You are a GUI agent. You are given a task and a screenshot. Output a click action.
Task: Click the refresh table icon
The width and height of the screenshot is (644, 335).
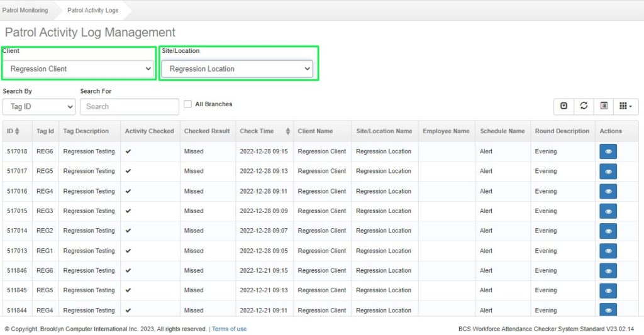click(584, 106)
